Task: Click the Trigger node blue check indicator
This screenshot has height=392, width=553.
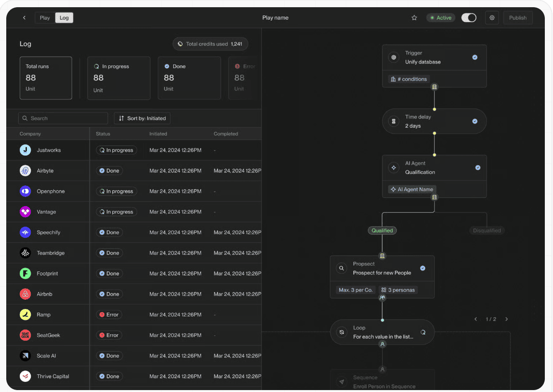Action: pyautogui.click(x=475, y=58)
